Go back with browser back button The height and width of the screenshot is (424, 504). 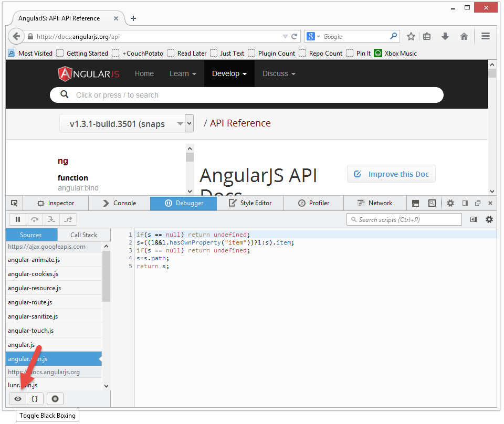[x=16, y=36]
